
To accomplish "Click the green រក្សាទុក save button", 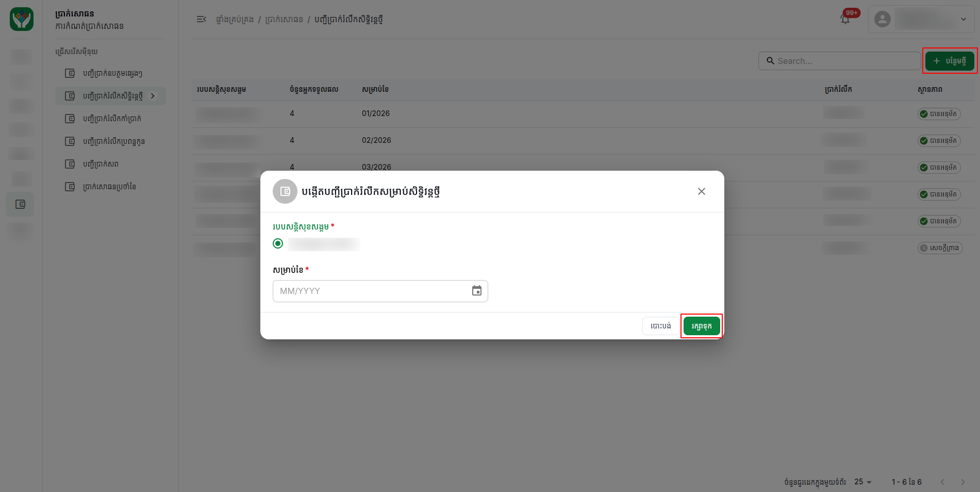I will tap(702, 326).
